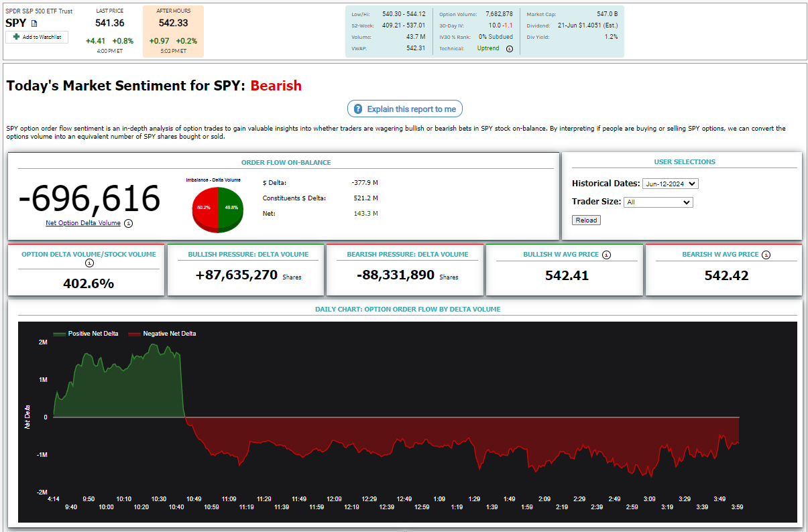
Task: Expand the Trader Size dropdown
Action: [658, 202]
